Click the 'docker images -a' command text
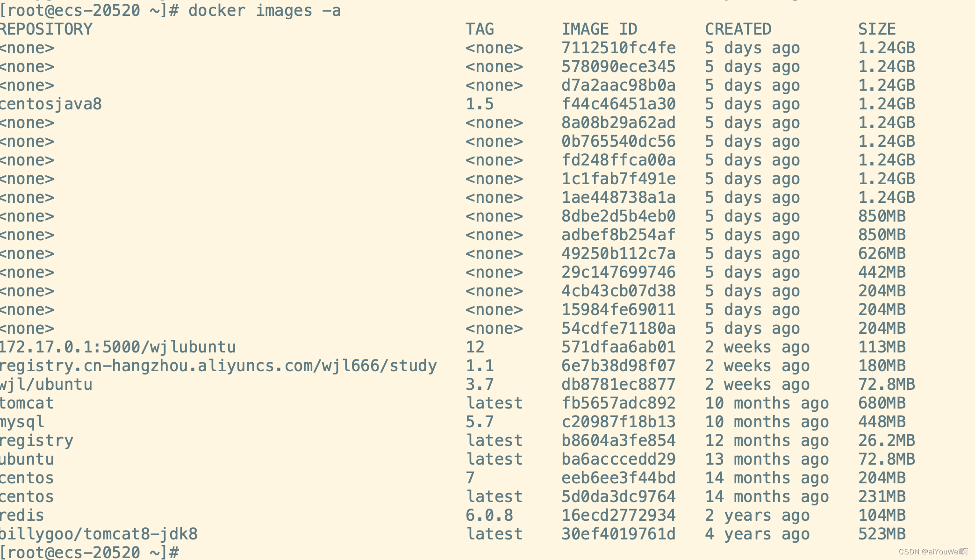 point(265,10)
